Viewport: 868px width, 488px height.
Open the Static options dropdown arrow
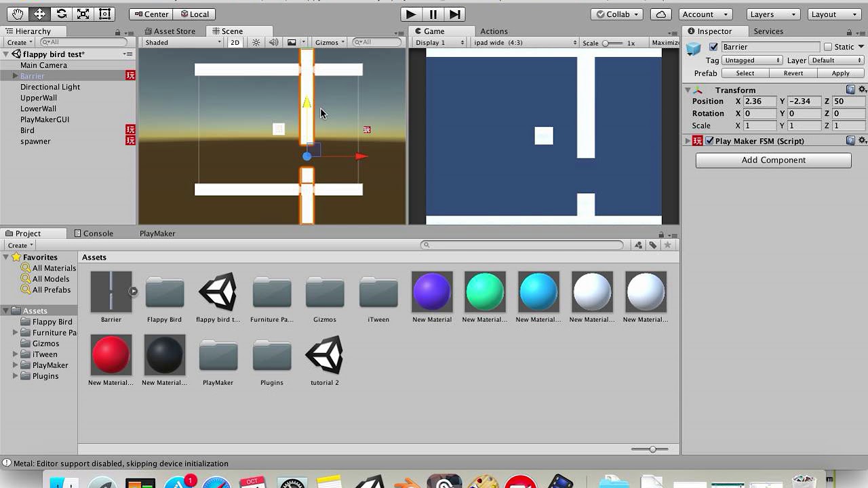(861, 47)
